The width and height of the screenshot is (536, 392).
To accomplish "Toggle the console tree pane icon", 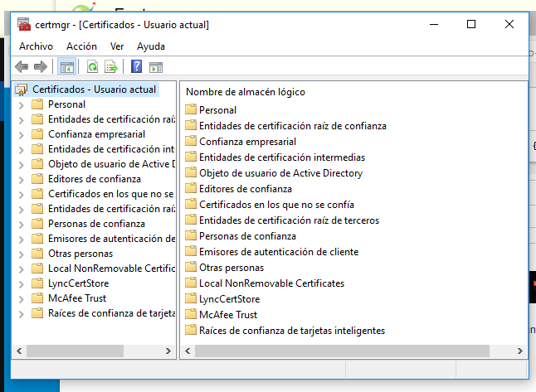I will 67,67.
